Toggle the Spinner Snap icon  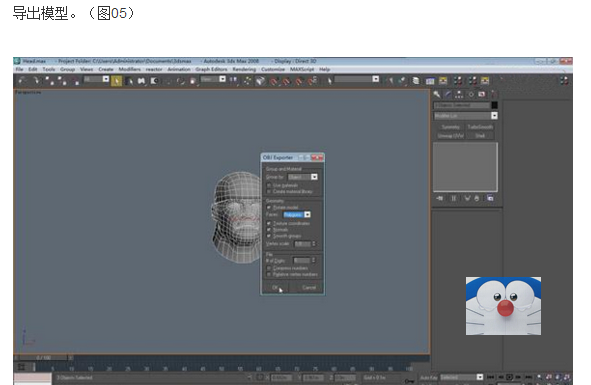click(312, 81)
